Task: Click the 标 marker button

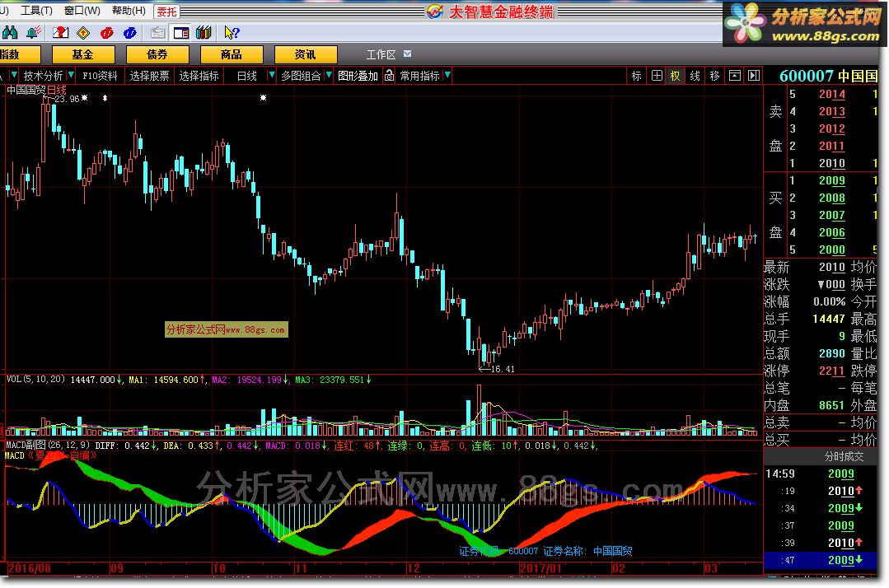Action: (636, 76)
